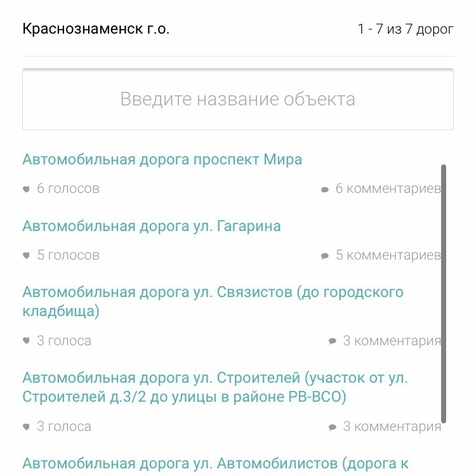Click the 1 - 7 из 7 дорог counter

406,29
